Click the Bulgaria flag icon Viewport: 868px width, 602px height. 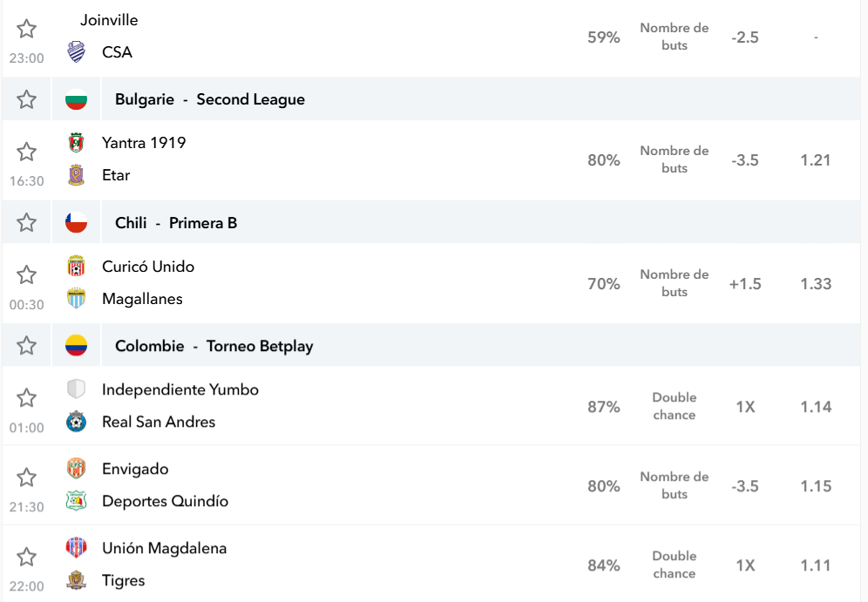pos(77,99)
